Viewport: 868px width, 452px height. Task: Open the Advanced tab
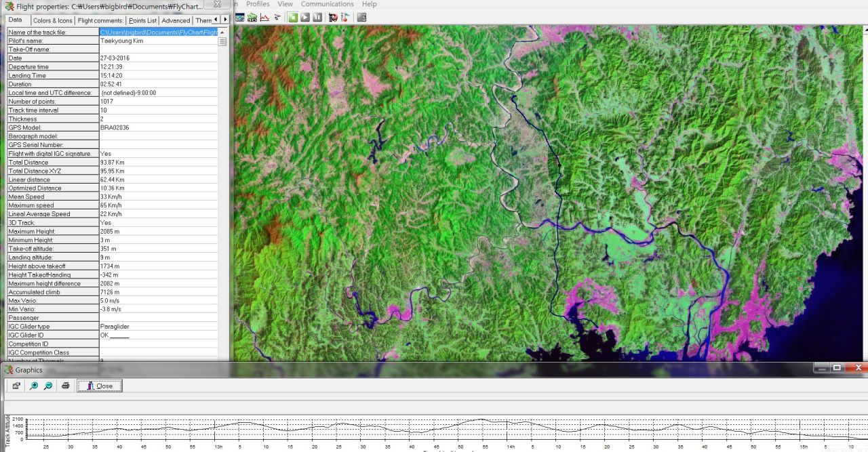(x=176, y=20)
